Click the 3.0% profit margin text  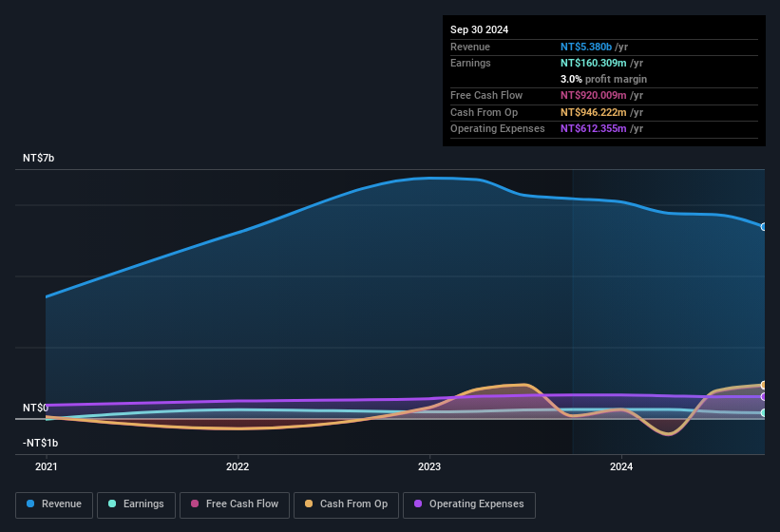coord(603,79)
